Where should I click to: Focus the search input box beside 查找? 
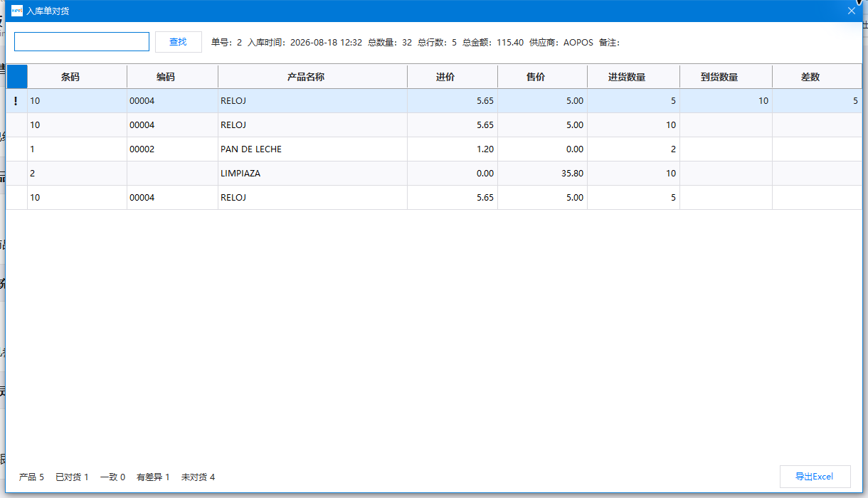[82, 41]
